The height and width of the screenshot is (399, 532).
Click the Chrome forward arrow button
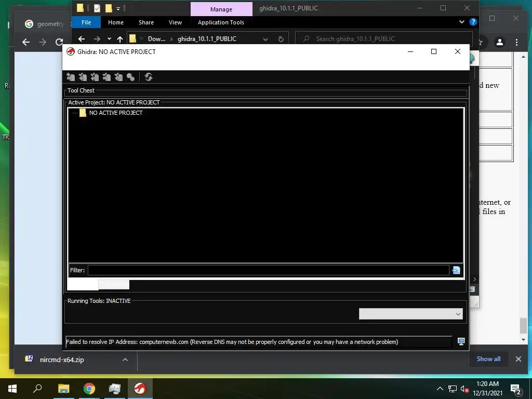tap(43, 42)
